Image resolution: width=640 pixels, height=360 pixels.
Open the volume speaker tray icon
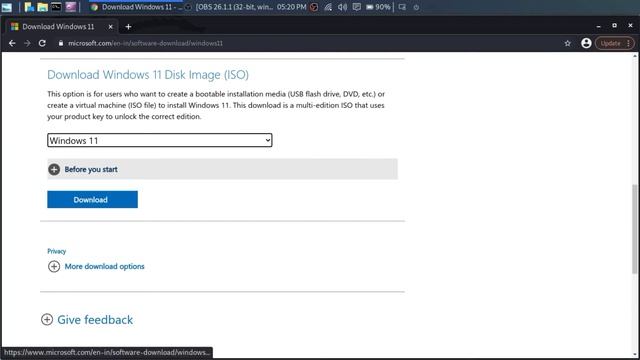[x=342, y=7]
